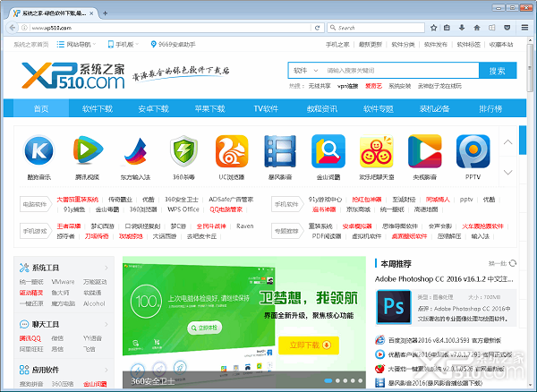Screen dimensions: 537x392
Task: Select the TV软件 navigation tab
Action: tap(266, 108)
